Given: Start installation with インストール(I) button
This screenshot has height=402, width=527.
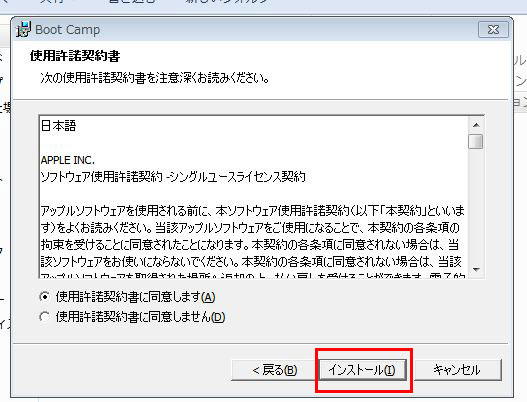Looking at the screenshot, I should click(x=363, y=370).
